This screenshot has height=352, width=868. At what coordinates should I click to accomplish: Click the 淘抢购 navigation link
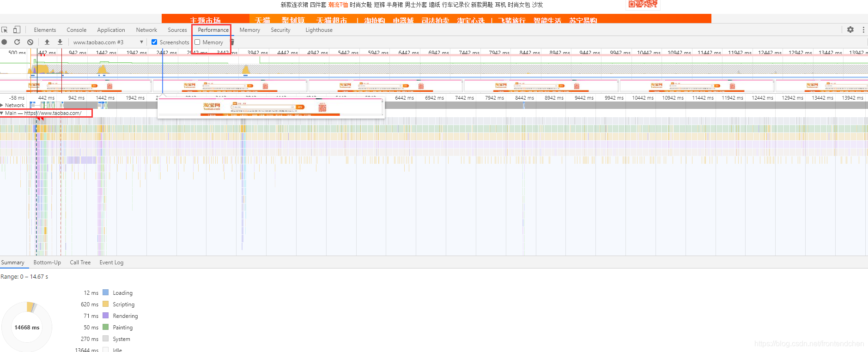[x=374, y=20]
